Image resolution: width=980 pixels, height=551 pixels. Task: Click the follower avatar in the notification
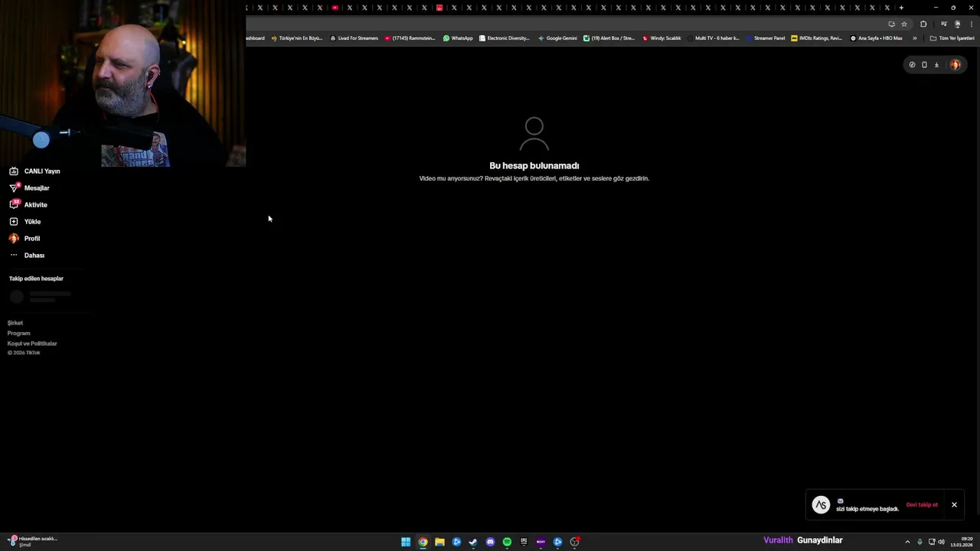[821, 505]
